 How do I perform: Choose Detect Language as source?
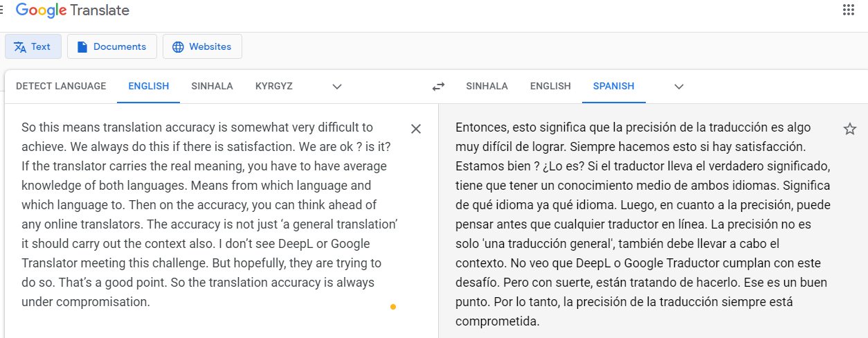pyautogui.click(x=61, y=87)
